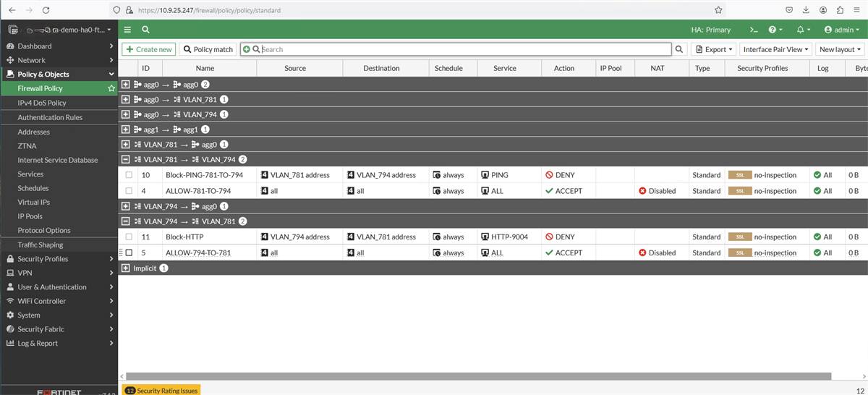Open Addresses in the sidebar
This screenshot has width=868, height=395.
[34, 132]
